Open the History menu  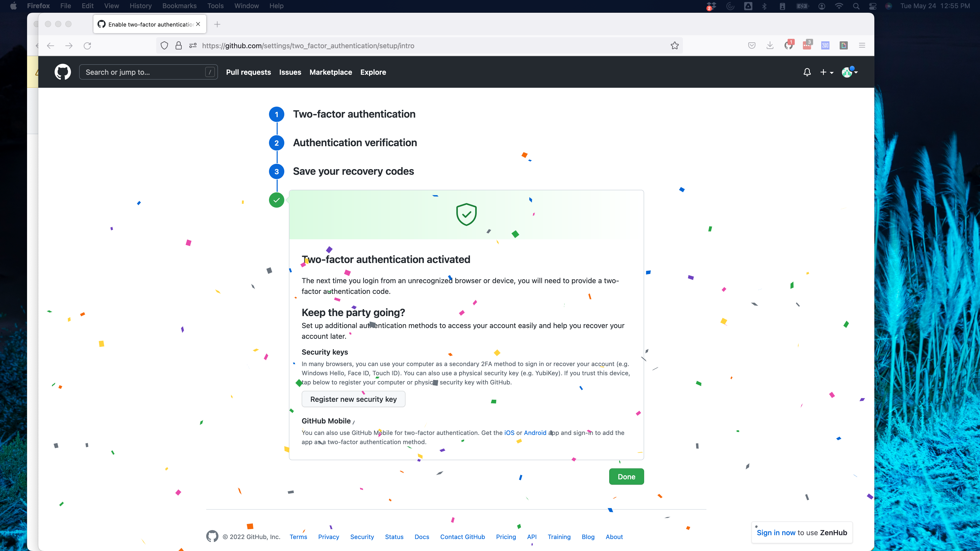(140, 6)
